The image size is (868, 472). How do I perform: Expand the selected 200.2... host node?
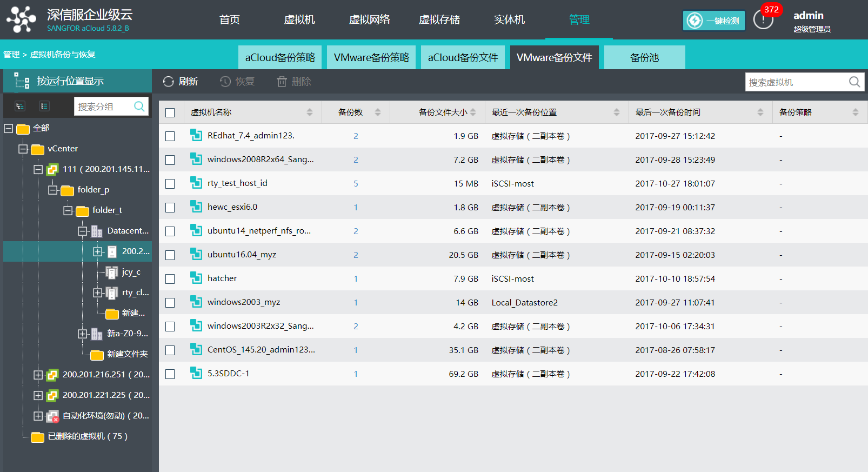coord(97,251)
